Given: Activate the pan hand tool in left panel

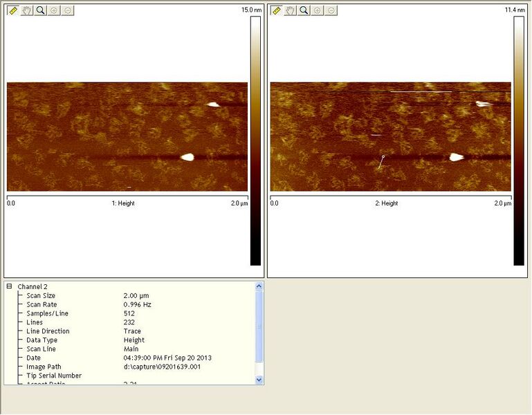Looking at the screenshot, I should 27,10.
